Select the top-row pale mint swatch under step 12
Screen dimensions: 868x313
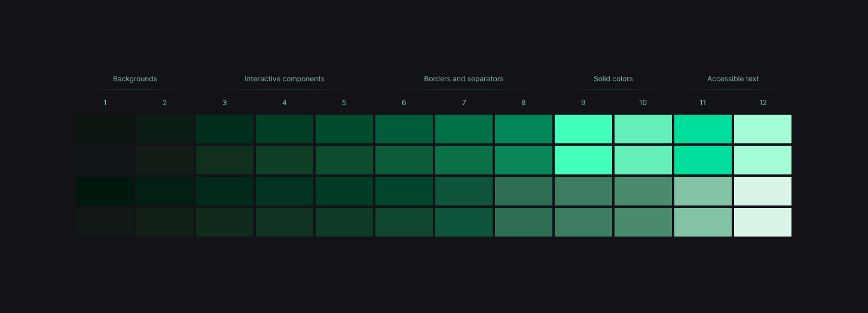coord(763,129)
